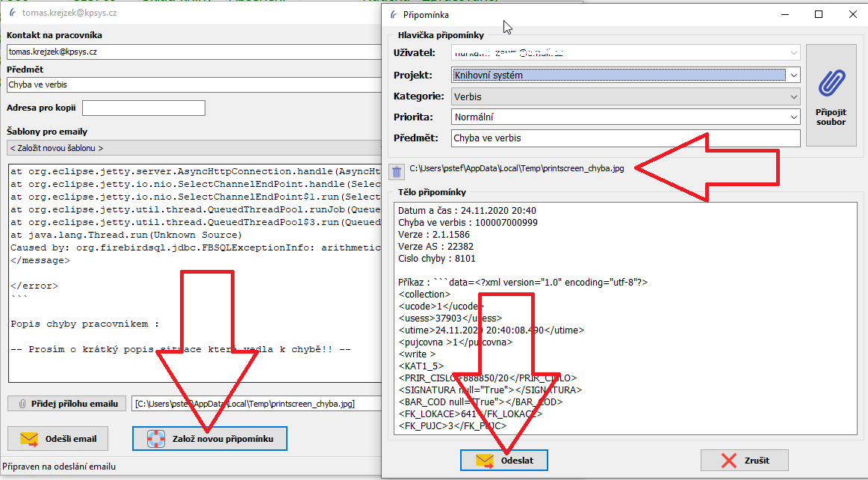The width and height of the screenshot is (868, 480).
Task: Click inside the email body text area
Action: (x=195, y=273)
